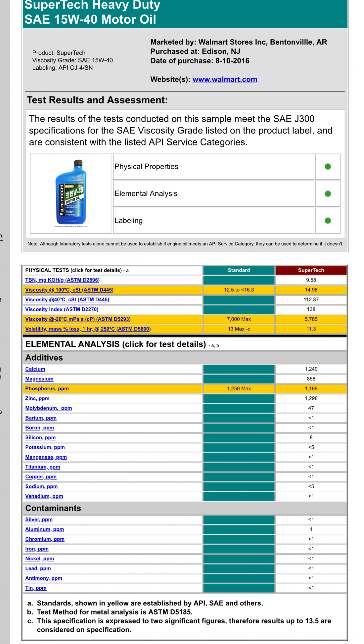Select the 7,000 Max standard cell
This screenshot has width=364, height=644.
tap(239, 319)
